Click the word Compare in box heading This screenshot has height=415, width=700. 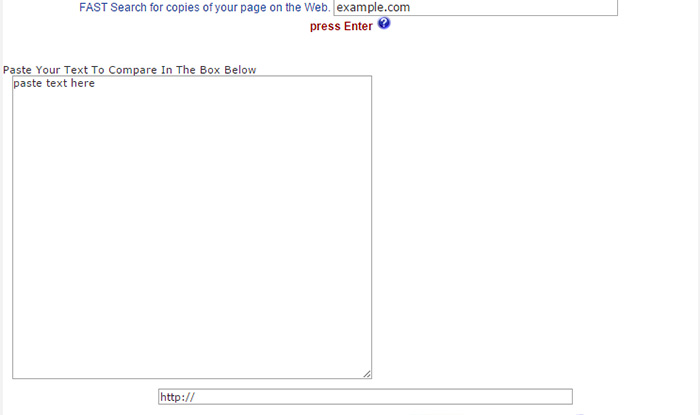(133, 70)
